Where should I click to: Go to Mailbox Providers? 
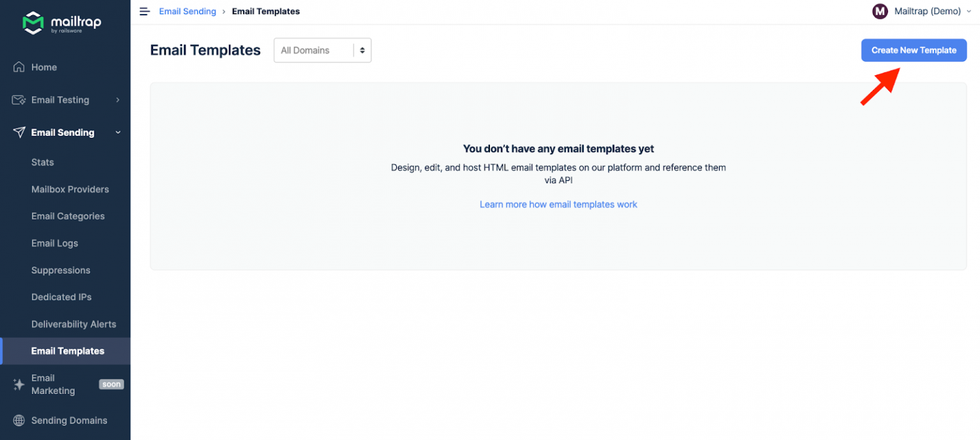click(70, 190)
